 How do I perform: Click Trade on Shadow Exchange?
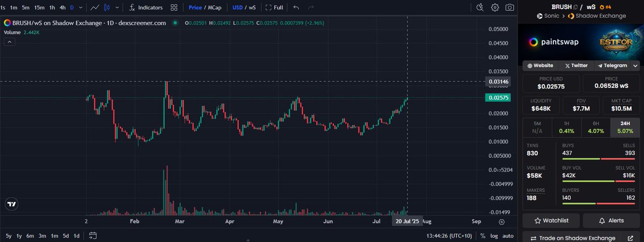(x=572, y=238)
